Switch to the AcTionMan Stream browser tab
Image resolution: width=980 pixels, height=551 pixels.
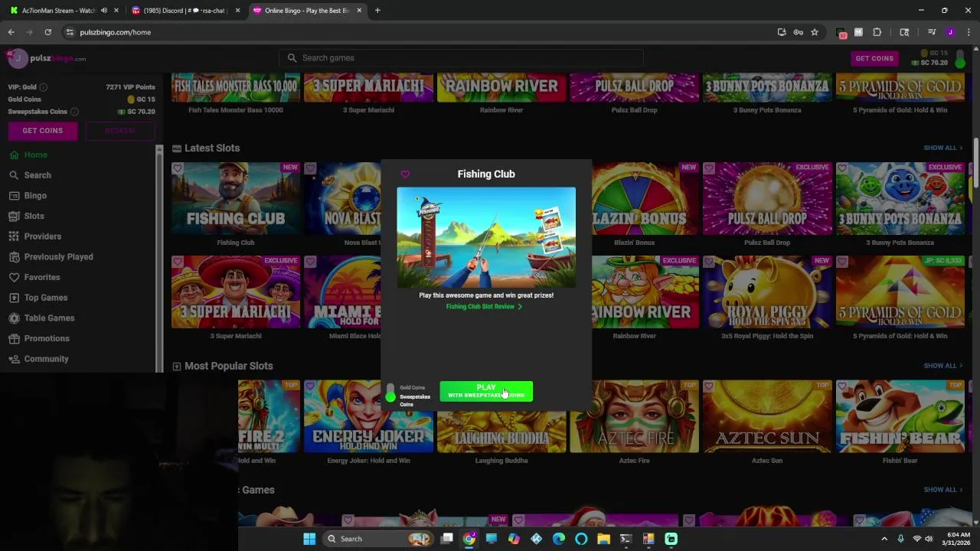(63, 11)
